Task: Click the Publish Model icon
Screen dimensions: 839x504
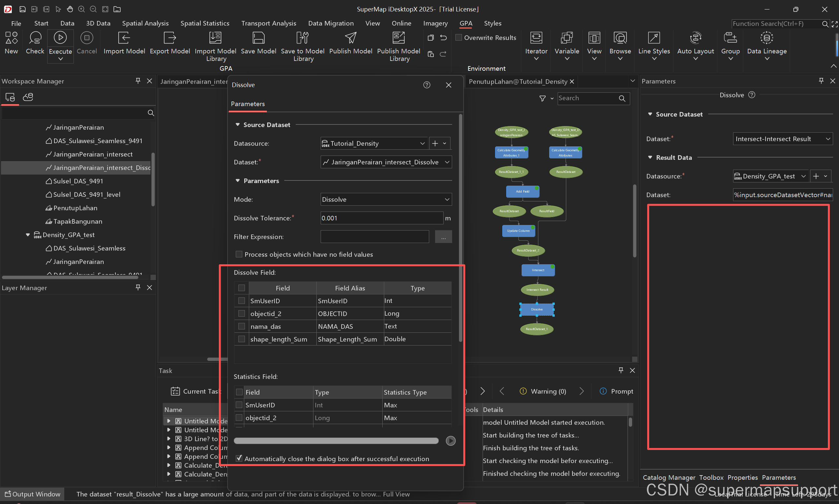Action: (350, 38)
